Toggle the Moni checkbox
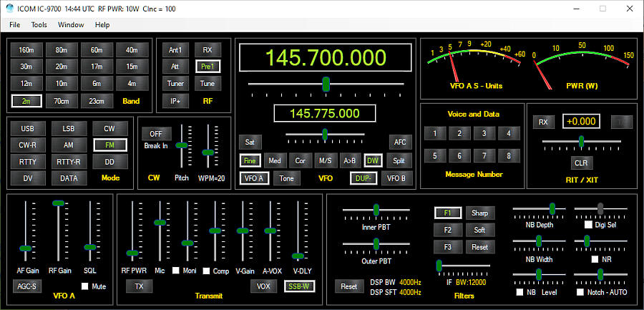 (175, 271)
